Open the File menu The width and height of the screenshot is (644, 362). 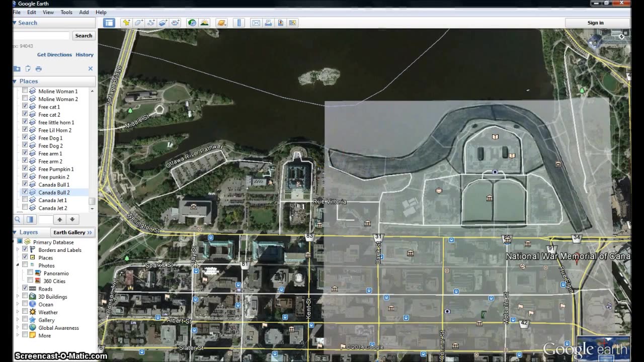[x=17, y=12]
